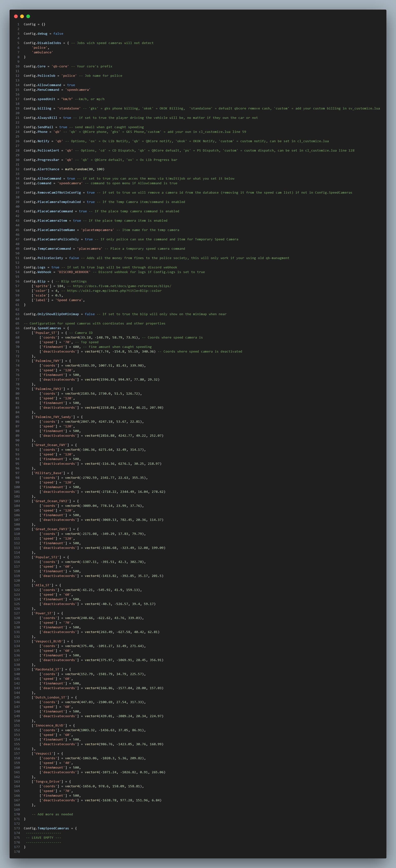396x868 pixels.
Task: Click "Config.SpeedCameras" on line 66
Action: pyautogui.click(x=43, y=328)
